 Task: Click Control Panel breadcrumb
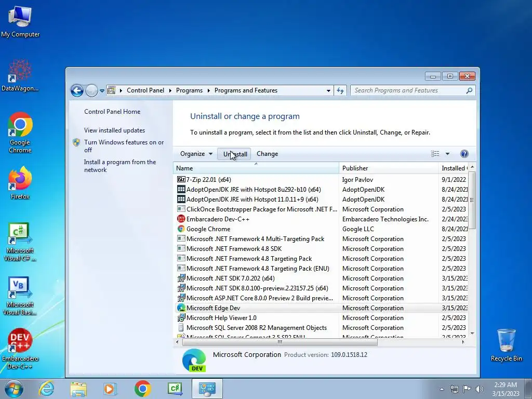click(x=145, y=90)
